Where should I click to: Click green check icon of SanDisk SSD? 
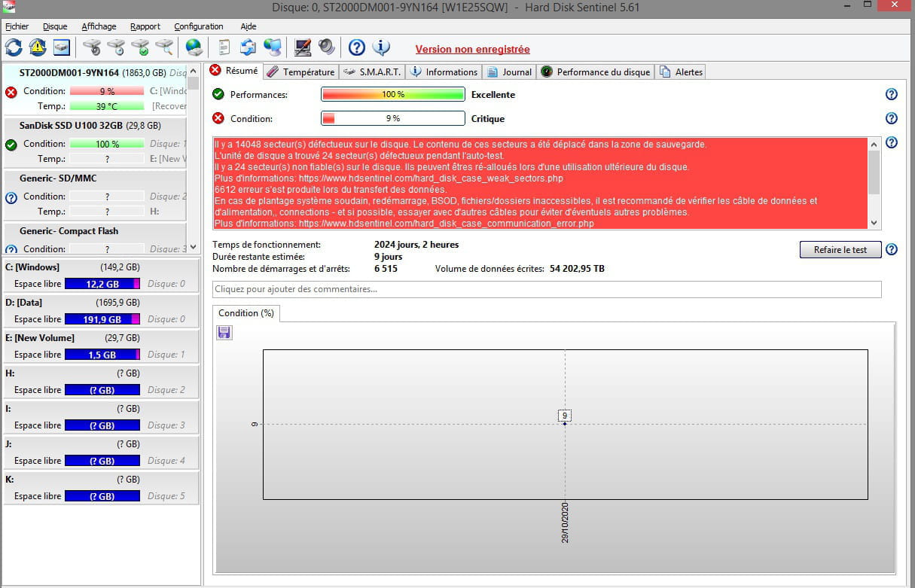[x=11, y=145]
